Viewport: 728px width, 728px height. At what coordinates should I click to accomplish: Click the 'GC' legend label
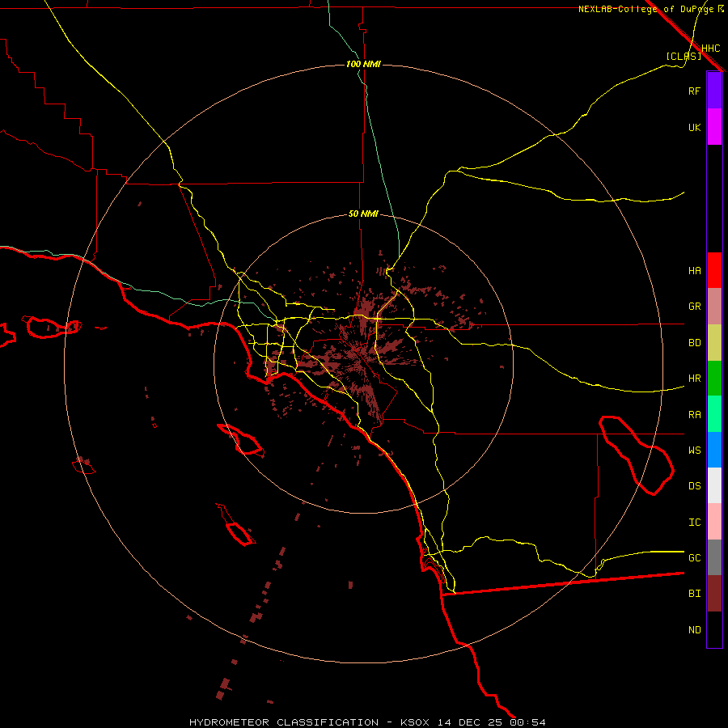(695, 557)
